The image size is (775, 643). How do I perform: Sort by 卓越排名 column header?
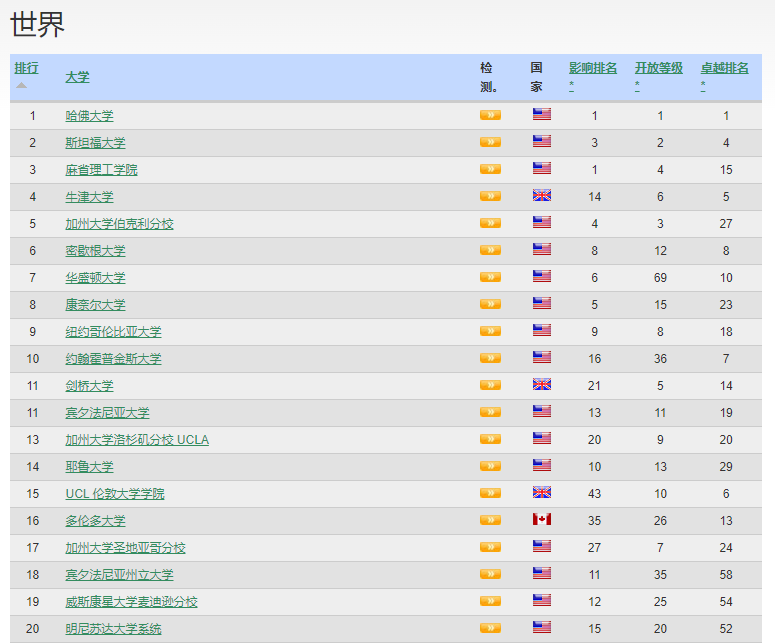pyautogui.click(x=724, y=68)
